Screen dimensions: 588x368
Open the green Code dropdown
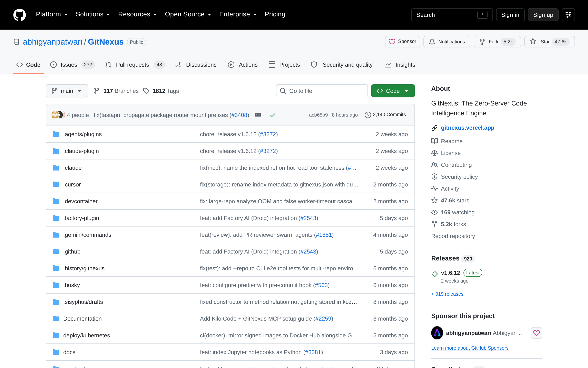click(393, 91)
